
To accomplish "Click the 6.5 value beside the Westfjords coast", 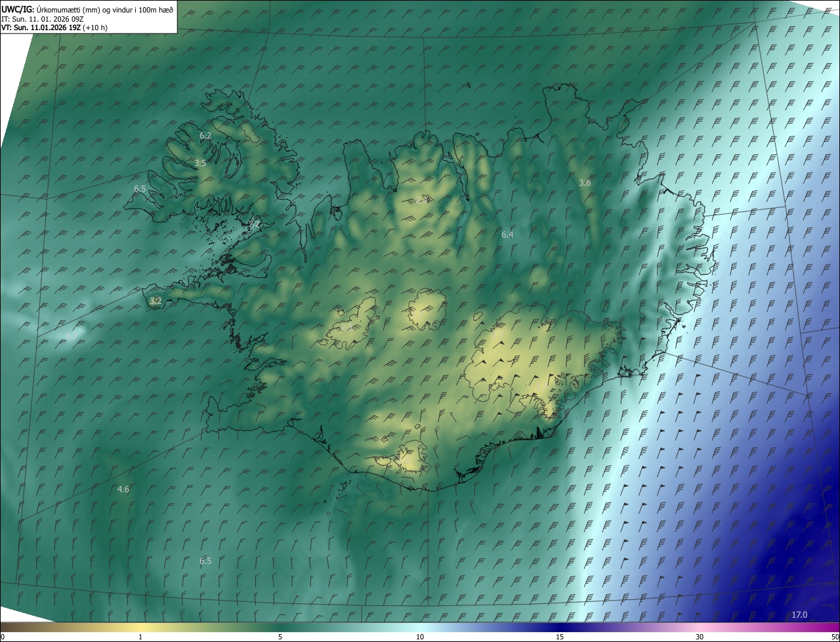I will pyautogui.click(x=140, y=189).
